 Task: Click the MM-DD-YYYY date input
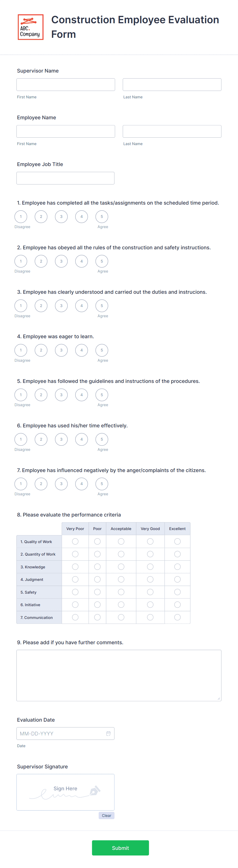pos(66,734)
